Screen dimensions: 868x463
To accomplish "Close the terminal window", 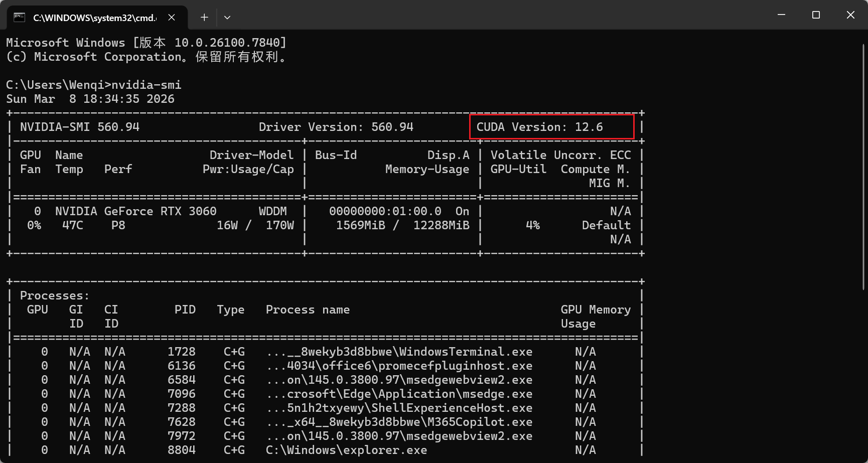I will (x=850, y=15).
